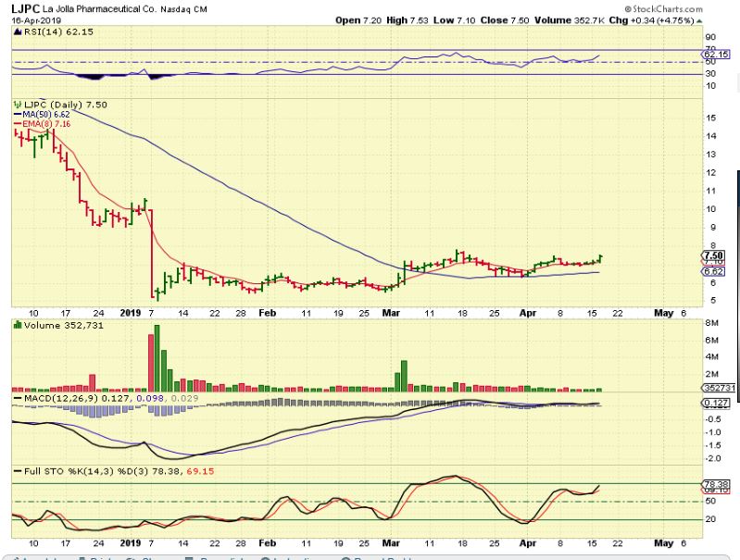Click the 'May' label under price chart
740x560 pixels.
(664, 313)
